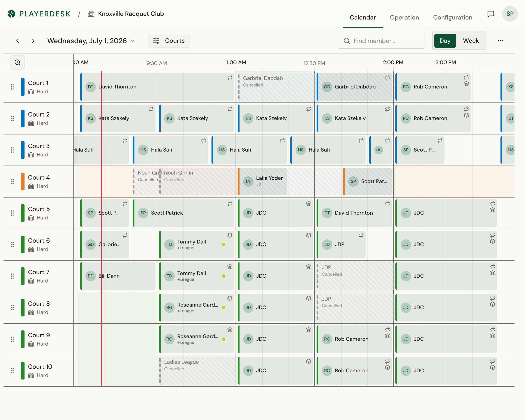Open the cancelled Garbriel Dabdab booking on Court 1
This screenshot has height=420, width=525.
pyautogui.click(x=276, y=87)
